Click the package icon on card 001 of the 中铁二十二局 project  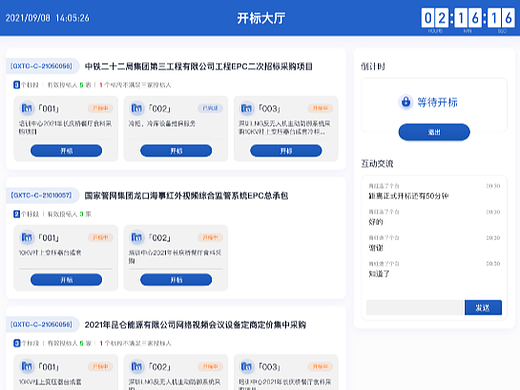[x=27, y=108]
